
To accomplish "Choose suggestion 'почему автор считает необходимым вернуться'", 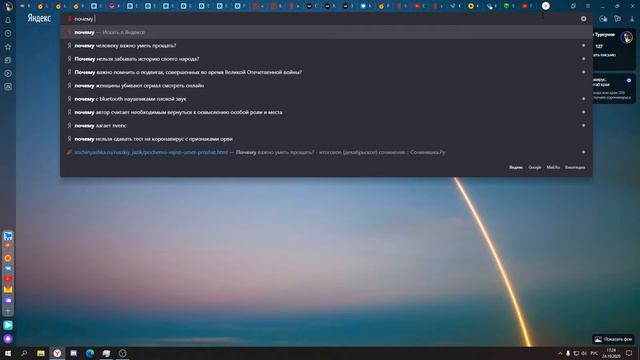I will [x=326, y=112].
